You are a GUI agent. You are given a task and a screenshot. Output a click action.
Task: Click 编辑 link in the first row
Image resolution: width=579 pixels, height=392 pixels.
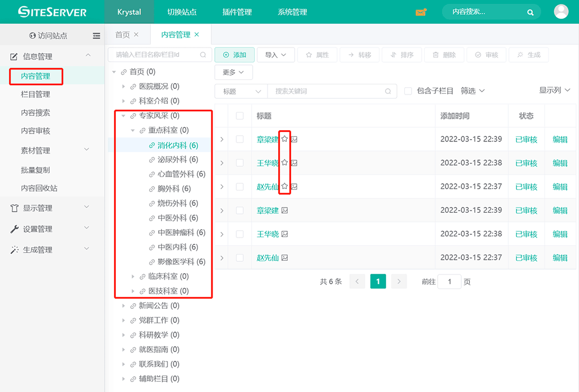tap(560, 139)
